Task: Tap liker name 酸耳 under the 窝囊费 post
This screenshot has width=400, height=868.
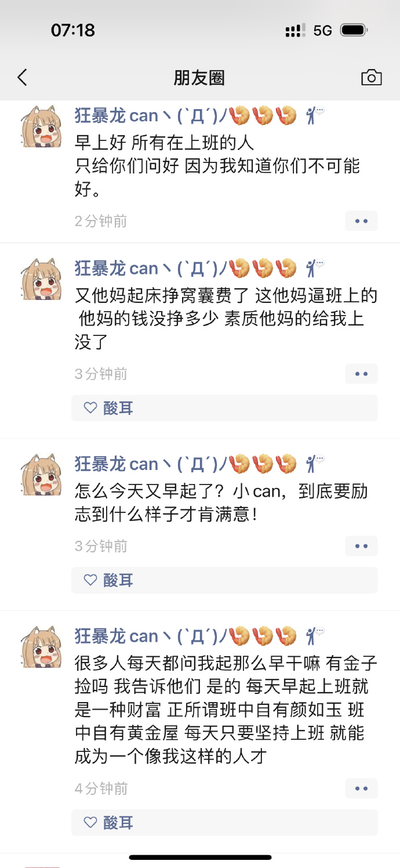Action: (x=118, y=408)
